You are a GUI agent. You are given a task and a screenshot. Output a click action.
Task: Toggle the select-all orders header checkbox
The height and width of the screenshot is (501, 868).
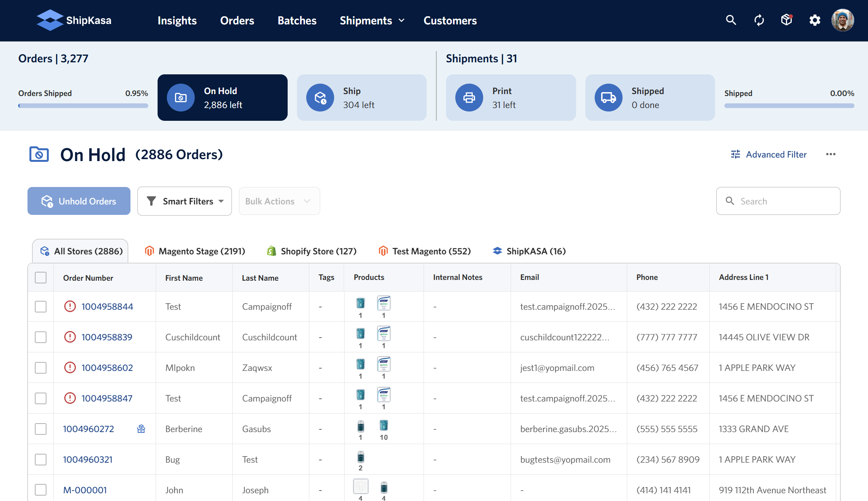point(41,278)
